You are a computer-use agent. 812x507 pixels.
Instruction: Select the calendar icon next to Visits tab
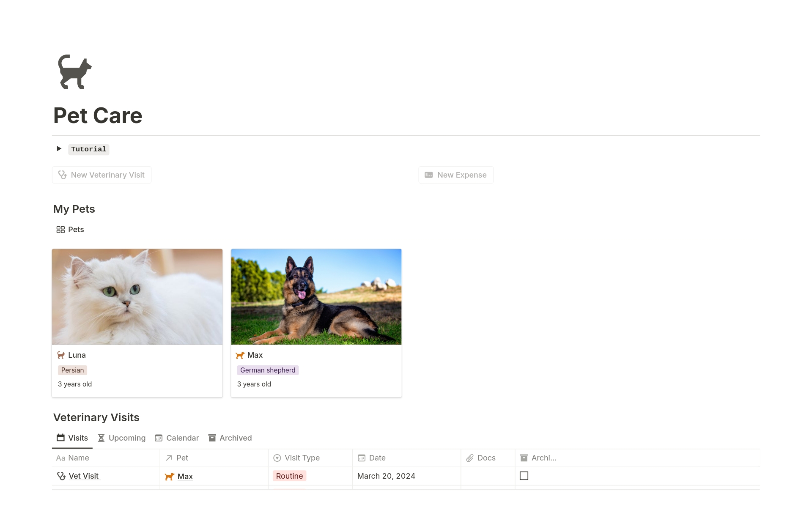60,438
